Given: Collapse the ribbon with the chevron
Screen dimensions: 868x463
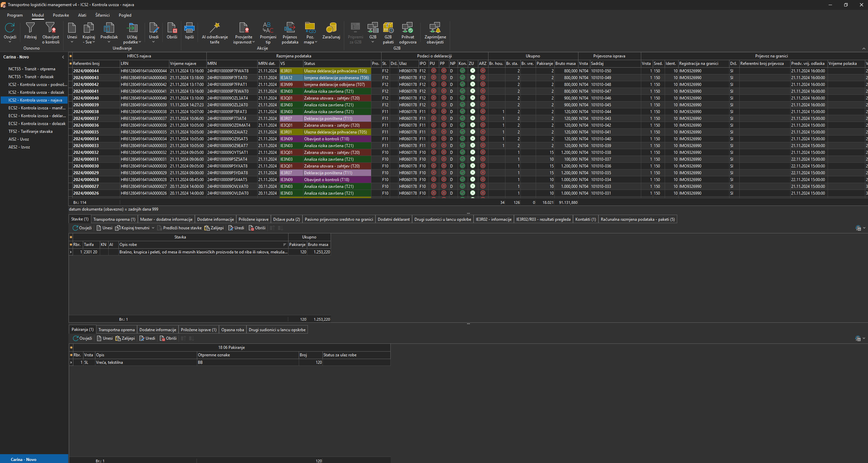Looking at the screenshot, I should pos(864,49).
